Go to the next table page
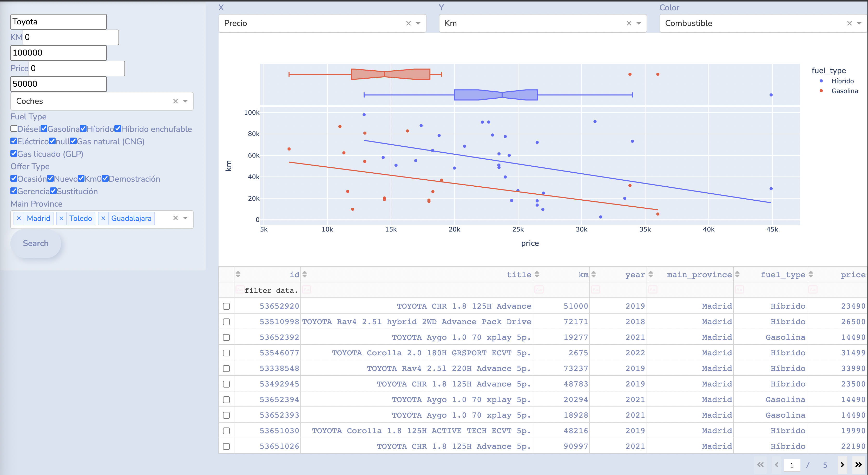The height and width of the screenshot is (475, 868). (x=842, y=465)
